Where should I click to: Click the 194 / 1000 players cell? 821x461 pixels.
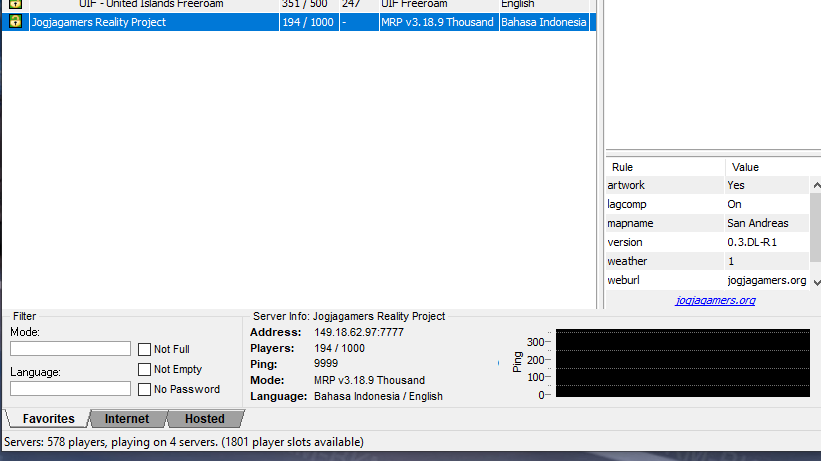click(x=308, y=22)
